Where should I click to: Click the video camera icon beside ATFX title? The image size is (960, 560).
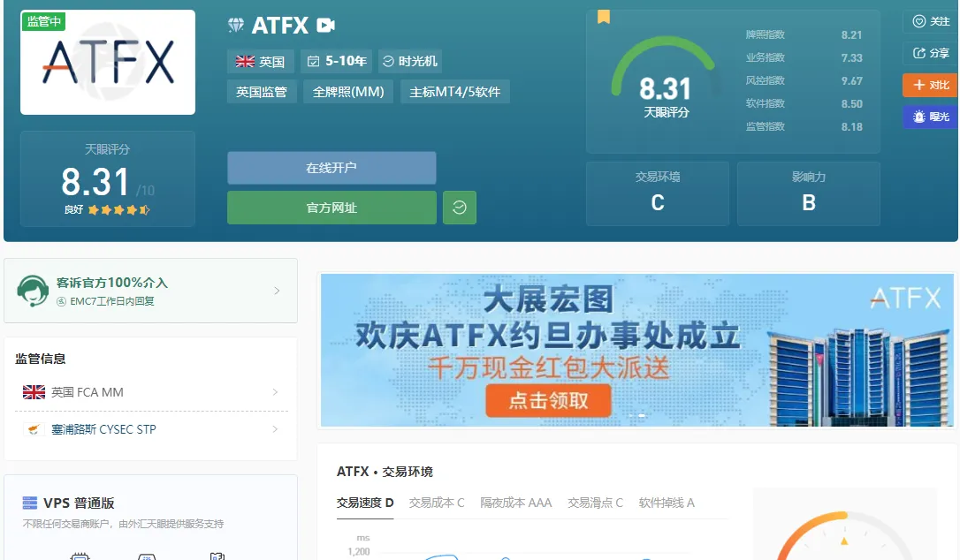point(325,25)
